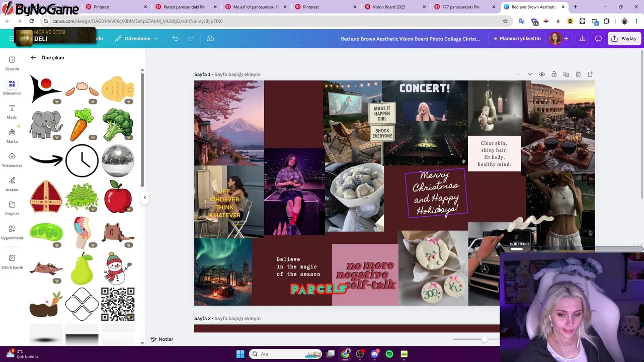The image size is (644, 362).
Task: Lock page 1 with the padlock icon
Action: tap(554, 74)
